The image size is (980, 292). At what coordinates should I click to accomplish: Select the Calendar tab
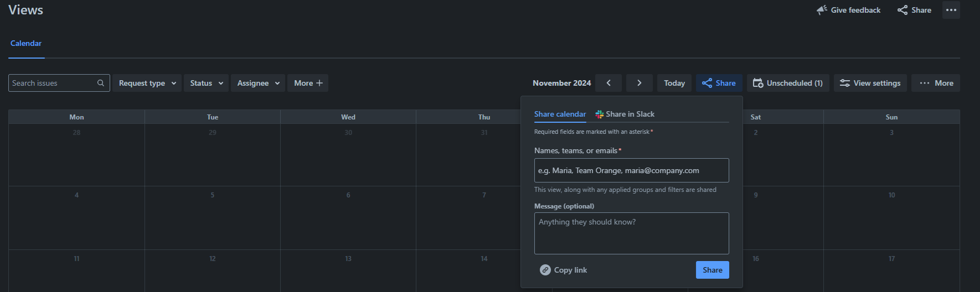pos(26,43)
